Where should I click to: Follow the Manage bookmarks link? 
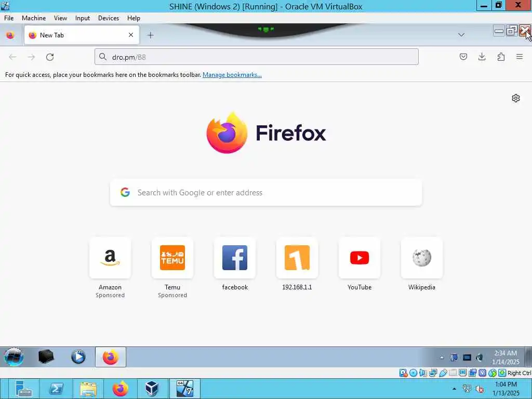[x=232, y=75]
